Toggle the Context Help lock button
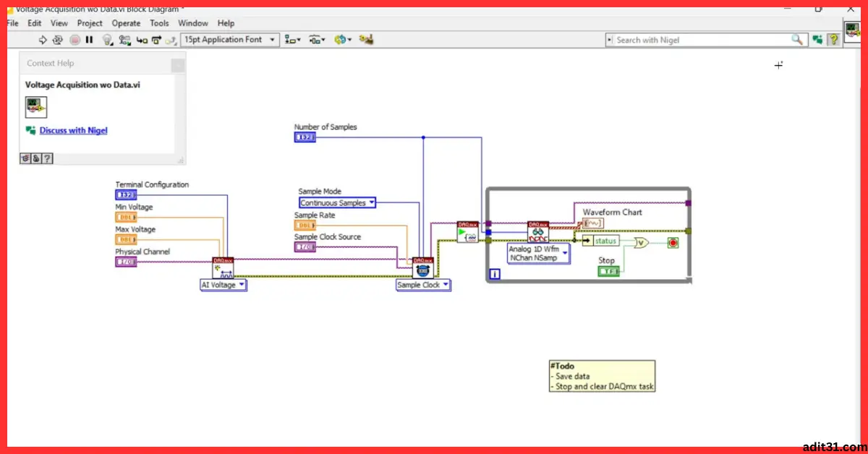This screenshot has width=868, height=454. coord(35,158)
